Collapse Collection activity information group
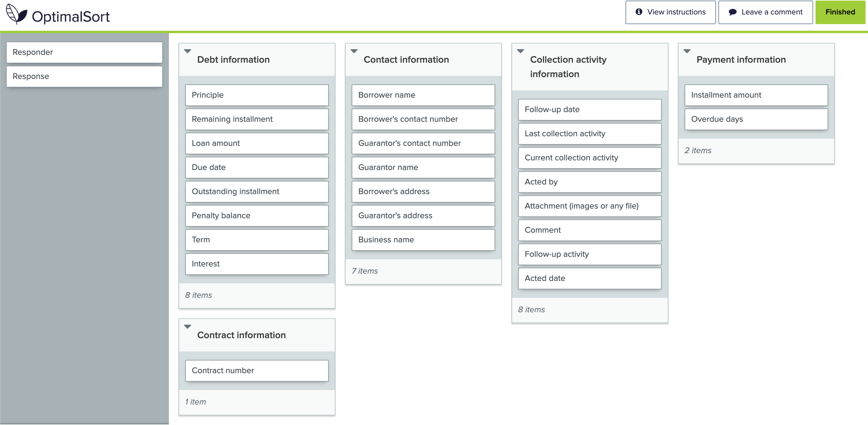The image size is (868, 425). 521,51
